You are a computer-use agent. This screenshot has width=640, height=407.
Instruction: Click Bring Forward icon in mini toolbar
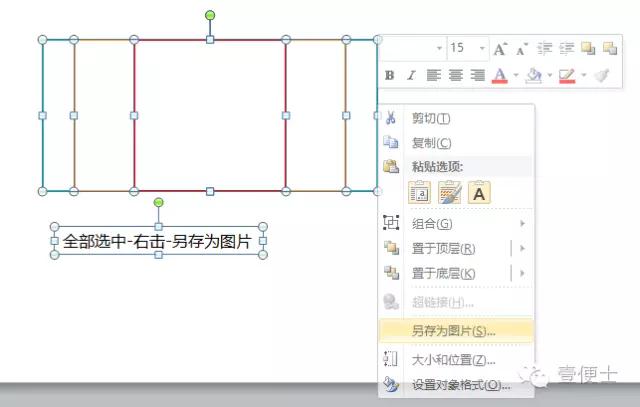[588, 48]
